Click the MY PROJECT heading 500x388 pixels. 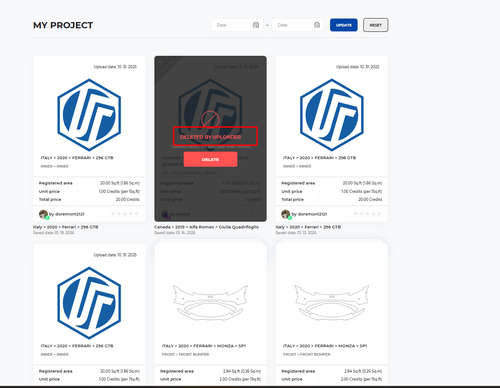pyautogui.click(x=63, y=25)
